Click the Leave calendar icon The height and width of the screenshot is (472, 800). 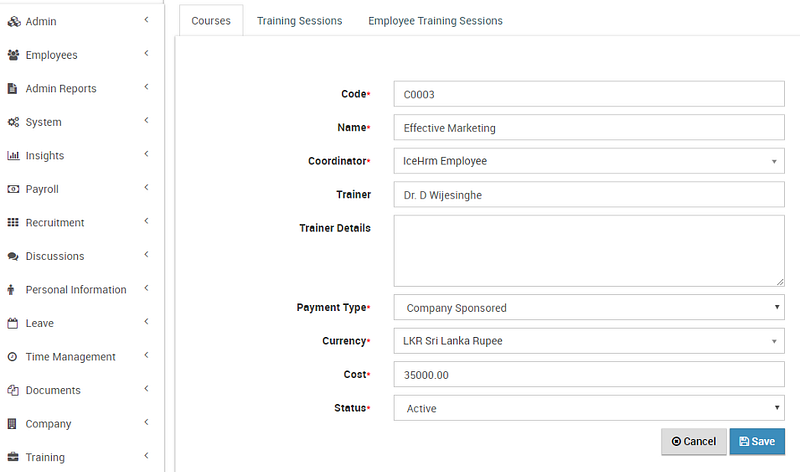(13, 323)
